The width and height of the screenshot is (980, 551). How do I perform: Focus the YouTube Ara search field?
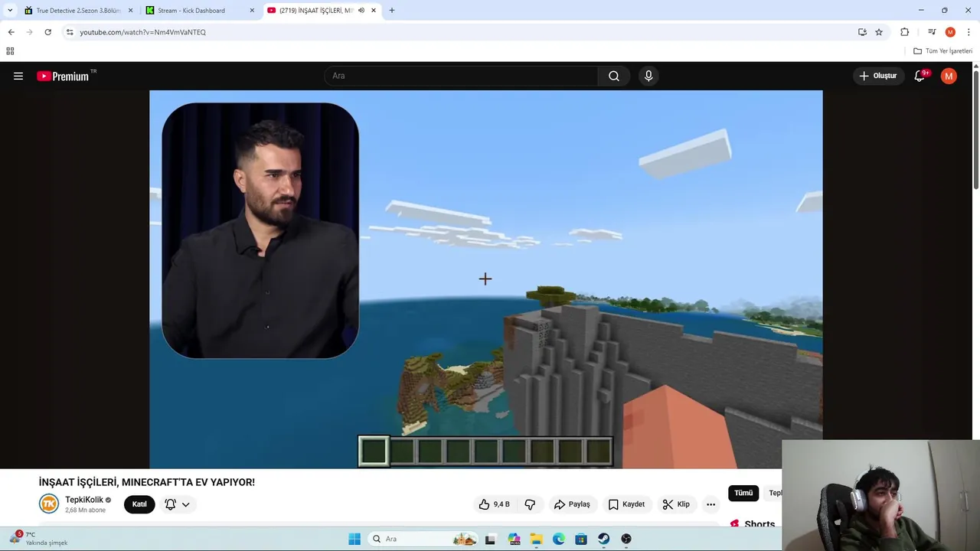(x=461, y=76)
